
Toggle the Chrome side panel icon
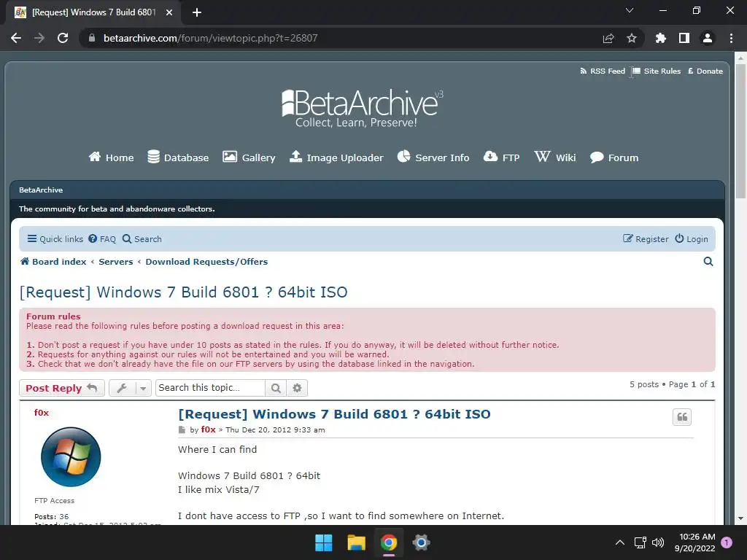pyautogui.click(x=684, y=38)
